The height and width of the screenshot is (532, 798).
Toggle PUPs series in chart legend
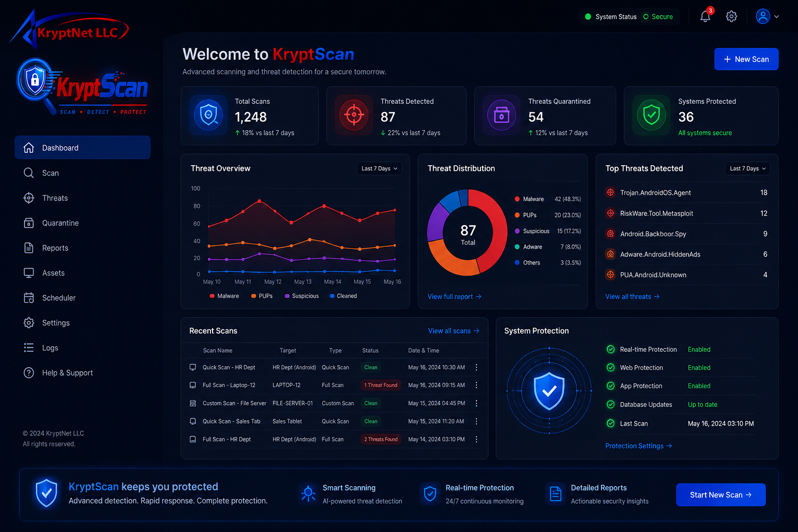click(x=262, y=296)
